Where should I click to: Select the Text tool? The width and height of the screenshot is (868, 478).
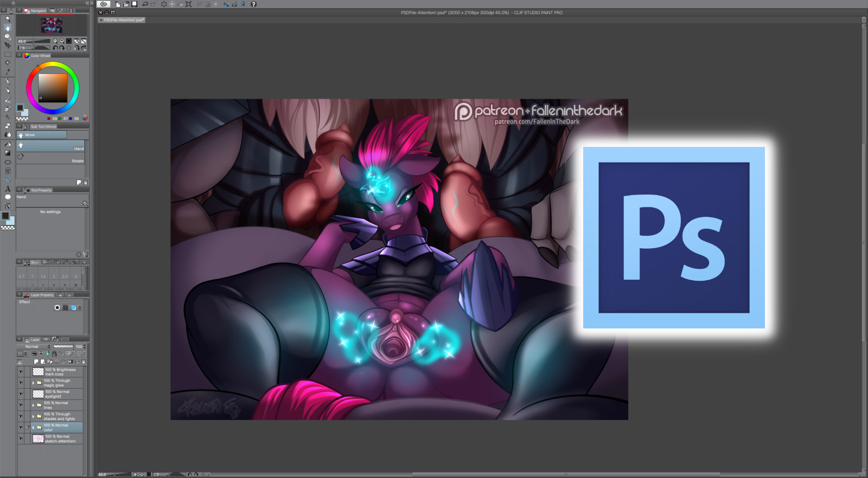tap(8, 189)
